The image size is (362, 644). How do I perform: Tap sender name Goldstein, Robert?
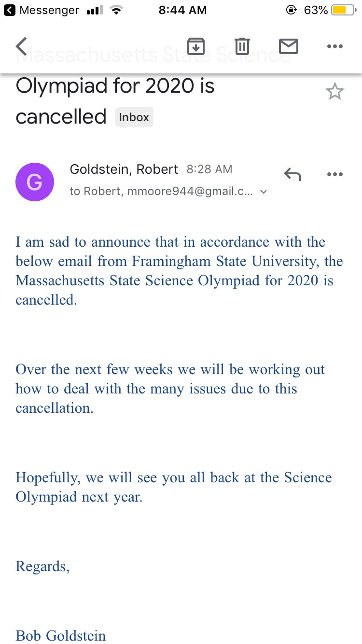pyautogui.click(x=124, y=169)
